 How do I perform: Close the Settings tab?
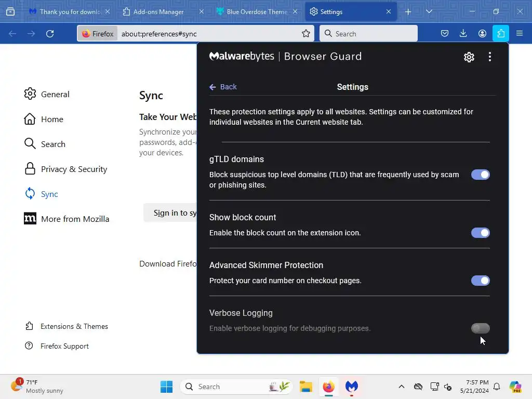click(x=389, y=11)
